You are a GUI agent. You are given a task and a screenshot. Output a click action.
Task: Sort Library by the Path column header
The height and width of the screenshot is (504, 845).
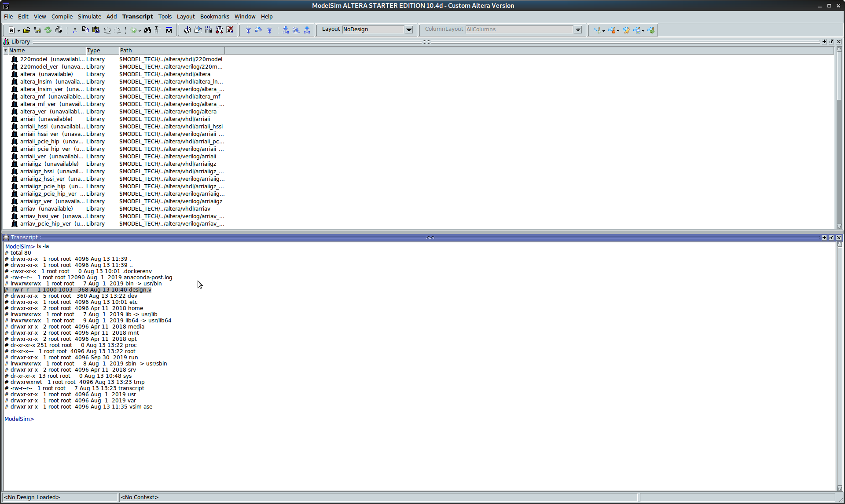(172, 51)
